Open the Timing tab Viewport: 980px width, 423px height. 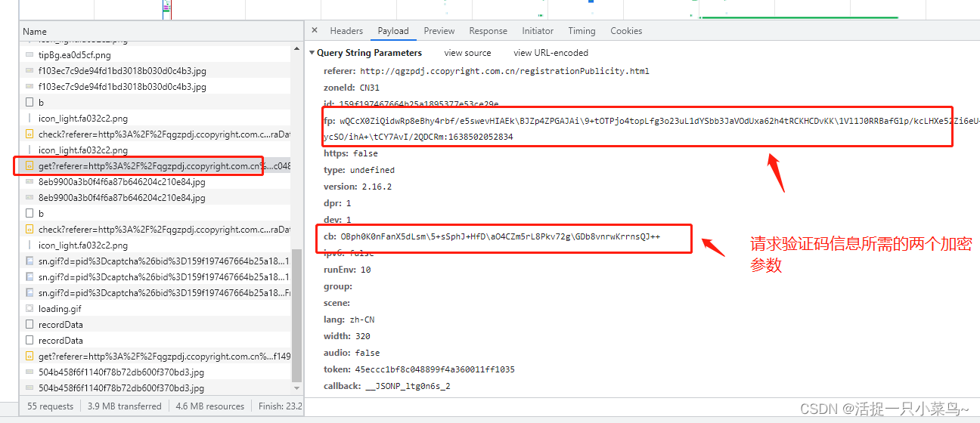[x=581, y=31]
